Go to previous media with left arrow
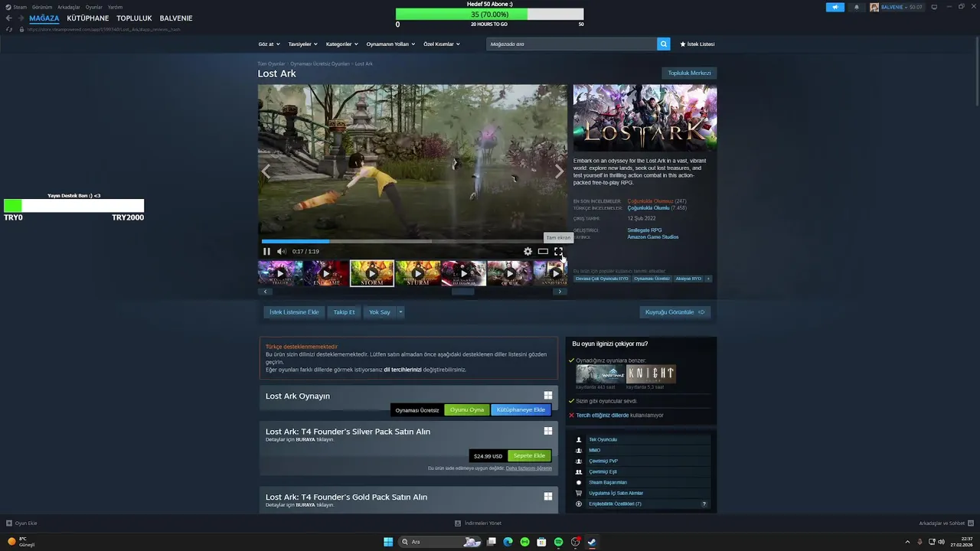980x551 pixels. tap(266, 171)
